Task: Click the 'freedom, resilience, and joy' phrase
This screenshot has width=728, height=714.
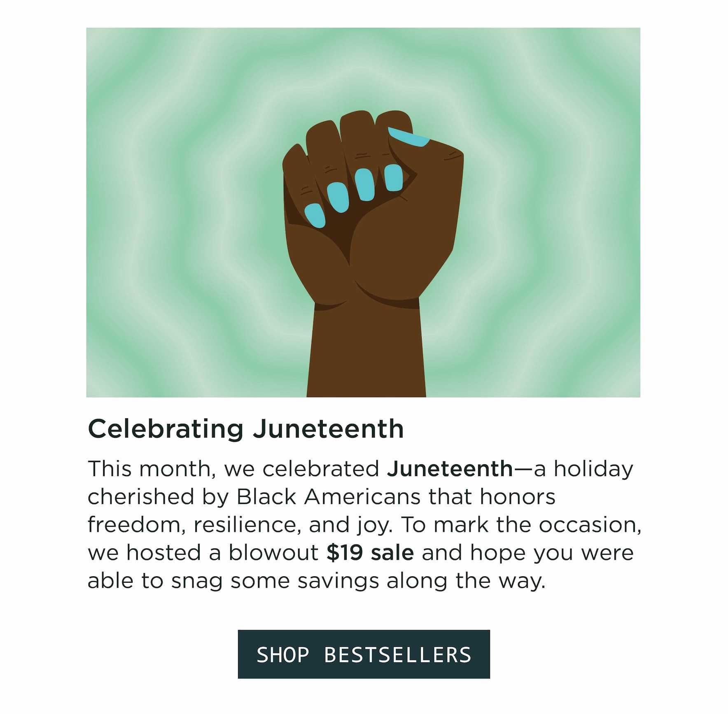Action: 240,526
